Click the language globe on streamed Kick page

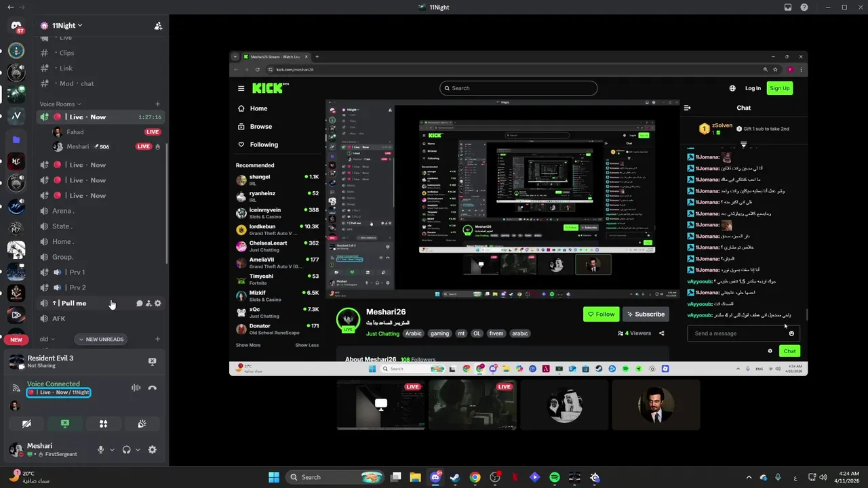732,88
